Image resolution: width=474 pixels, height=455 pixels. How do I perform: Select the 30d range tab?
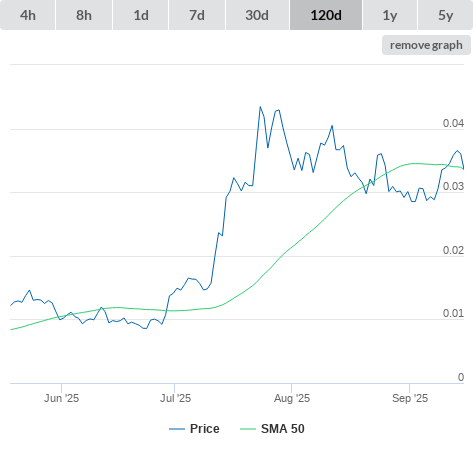click(x=257, y=15)
